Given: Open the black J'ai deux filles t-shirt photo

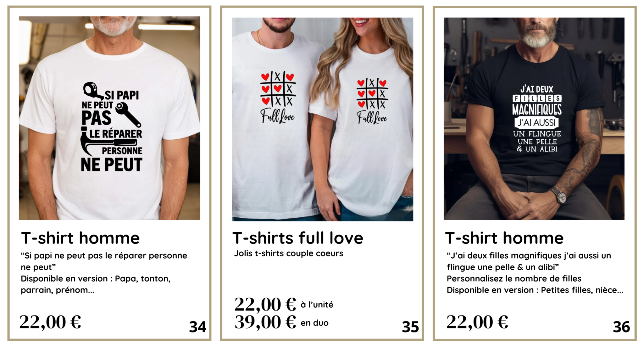Looking at the screenshot, I should click(x=534, y=119).
